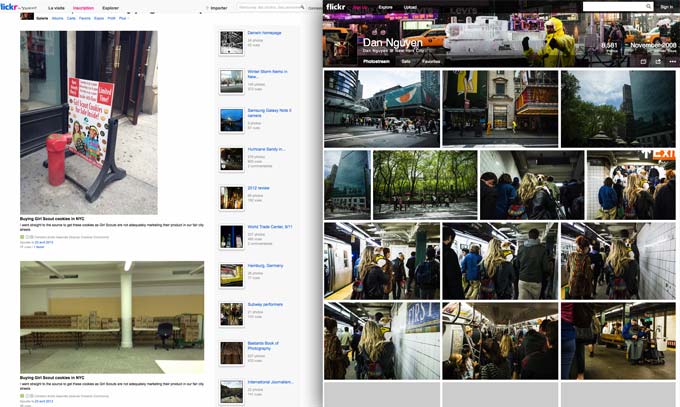Switch to the Sets tab
The image size is (680, 407).
[x=405, y=62]
